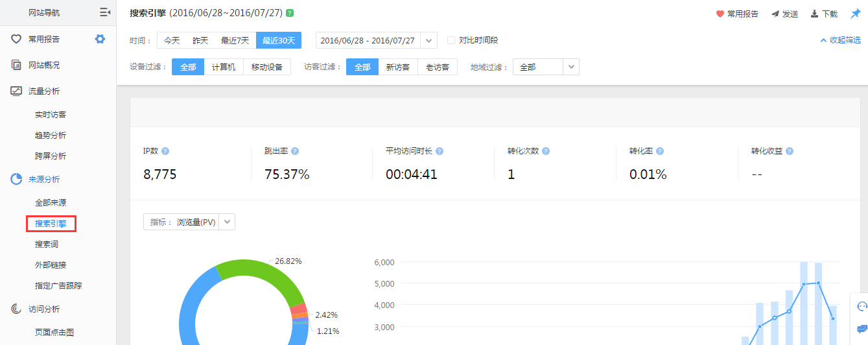
Task: Click the 下载 download button
Action: coord(824,14)
